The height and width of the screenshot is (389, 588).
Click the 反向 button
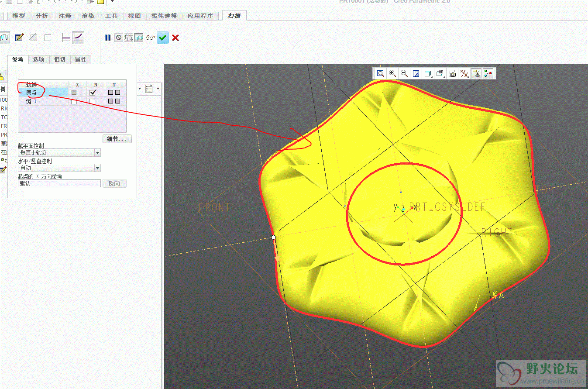(x=114, y=183)
